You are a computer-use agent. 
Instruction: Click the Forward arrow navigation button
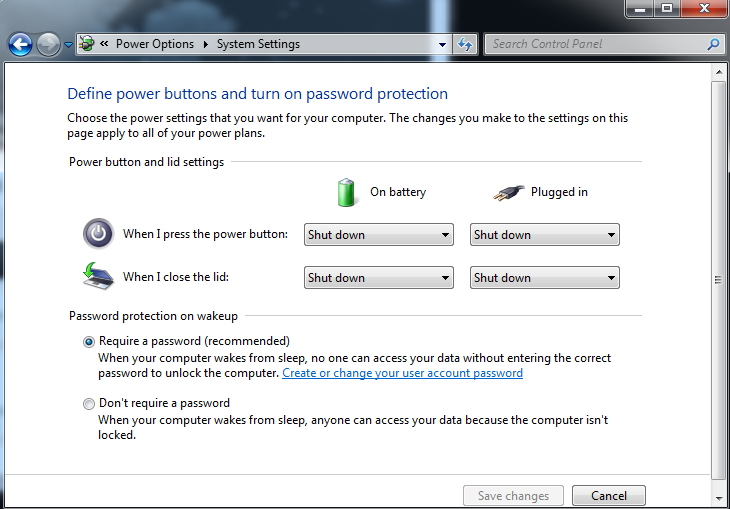point(48,45)
